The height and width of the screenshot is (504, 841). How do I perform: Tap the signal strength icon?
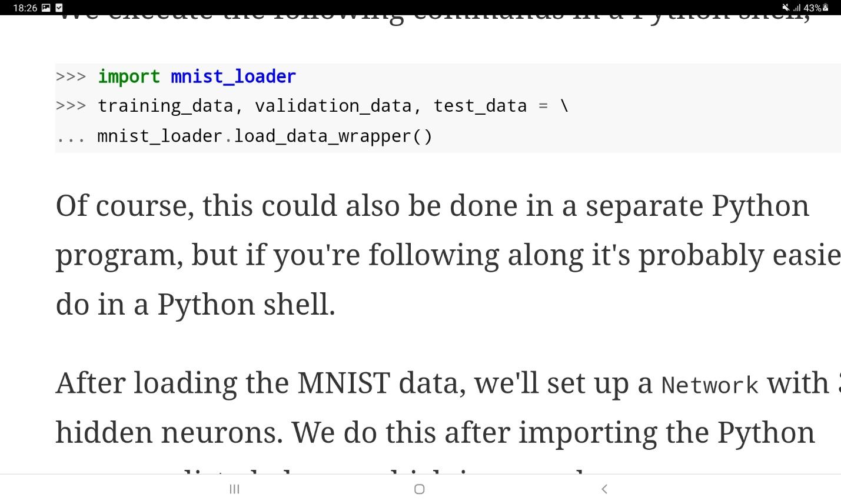(797, 8)
